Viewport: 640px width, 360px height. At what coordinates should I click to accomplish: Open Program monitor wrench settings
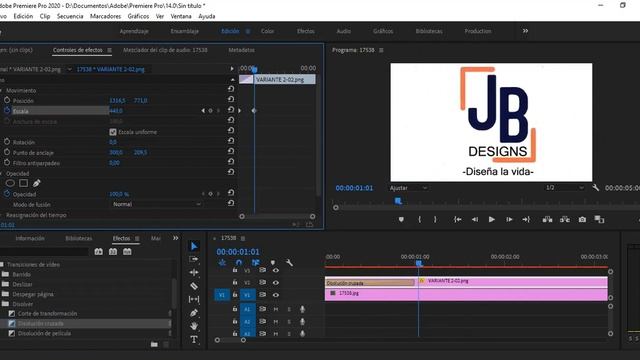click(x=596, y=188)
